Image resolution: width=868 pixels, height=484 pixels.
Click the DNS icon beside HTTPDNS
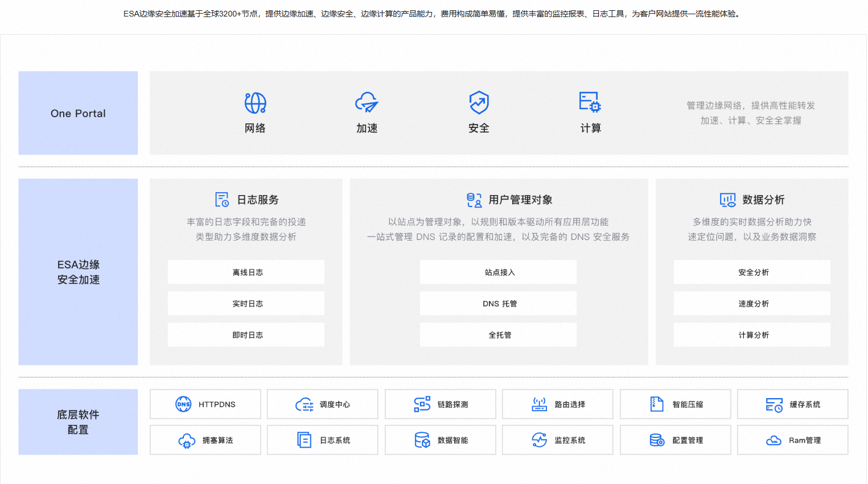[x=183, y=404]
